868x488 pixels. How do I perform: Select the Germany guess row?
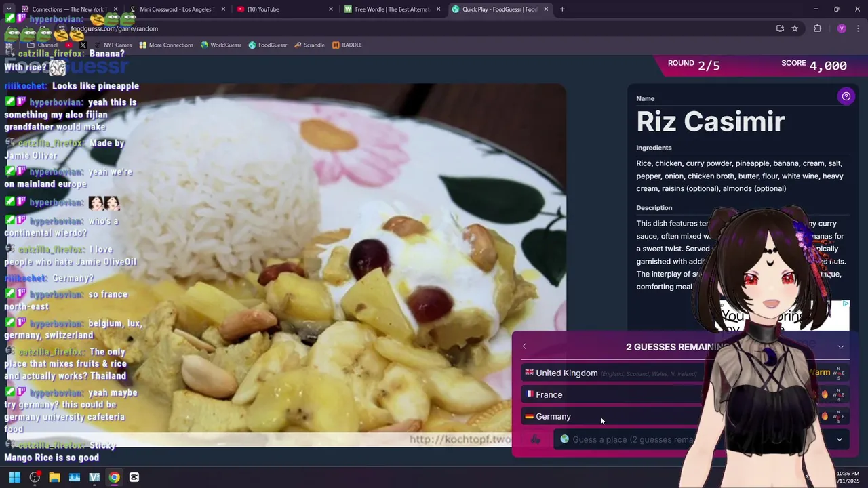click(x=685, y=416)
